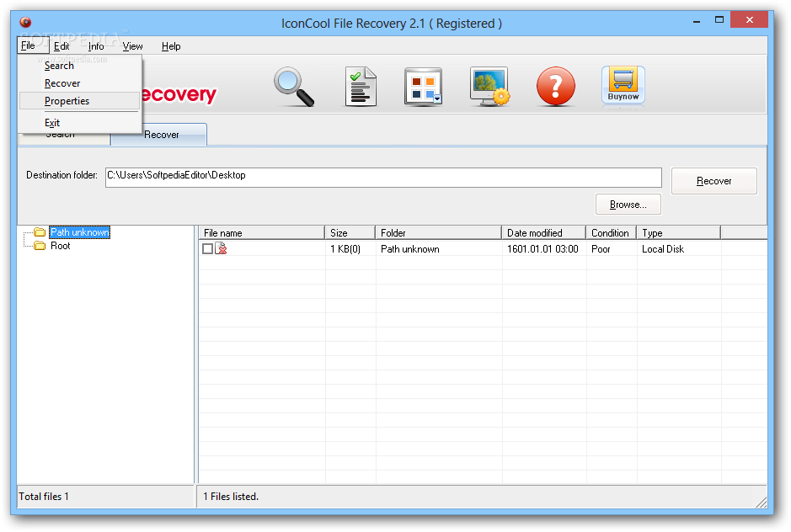Click the IconCool app icon in title bar
The width and height of the screenshot is (791, 532).
click(x=25, y=22)
